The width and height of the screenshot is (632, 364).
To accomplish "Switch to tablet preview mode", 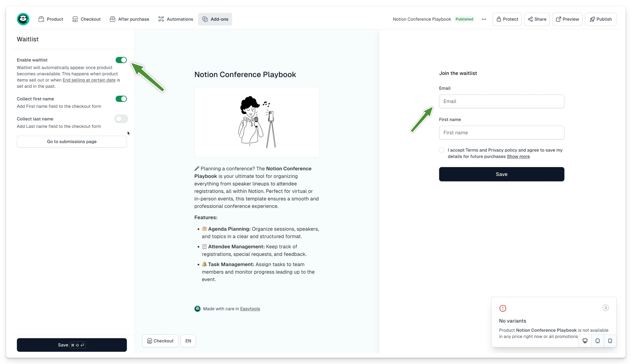I will 598,341.
